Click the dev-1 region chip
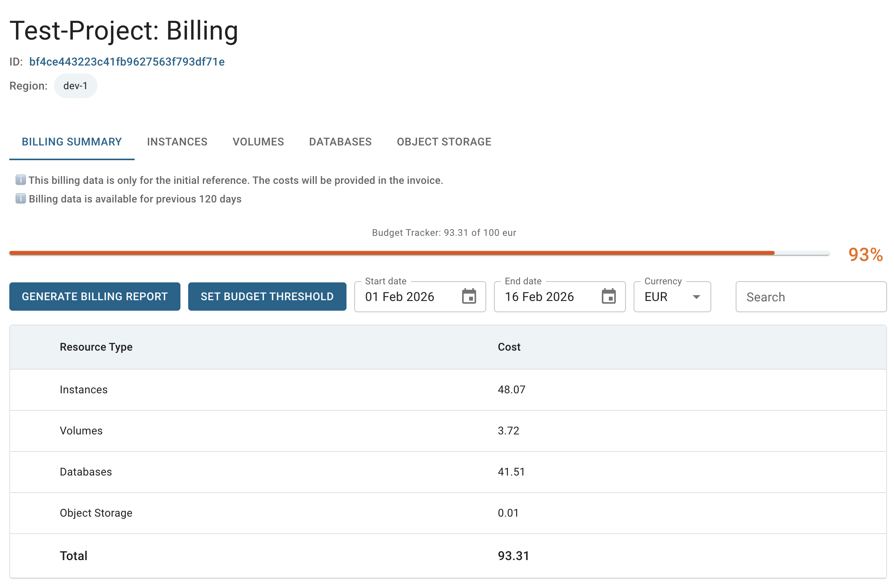The image size is (894, 588). (75, 86)
